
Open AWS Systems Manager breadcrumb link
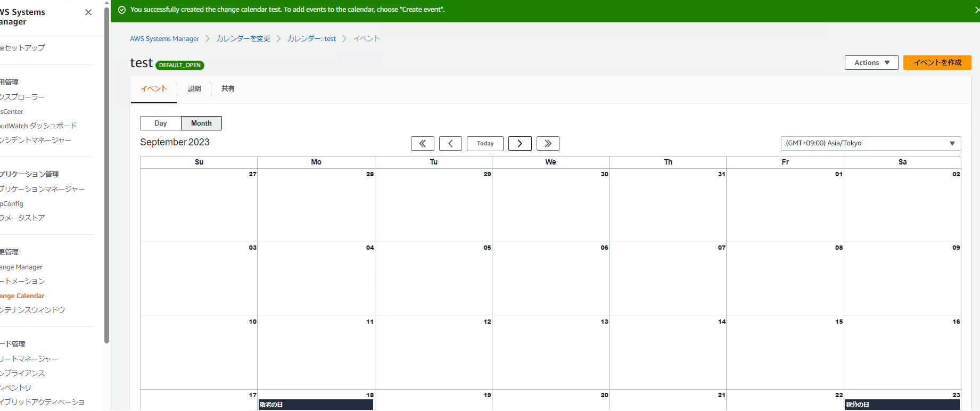coord(164,39)
